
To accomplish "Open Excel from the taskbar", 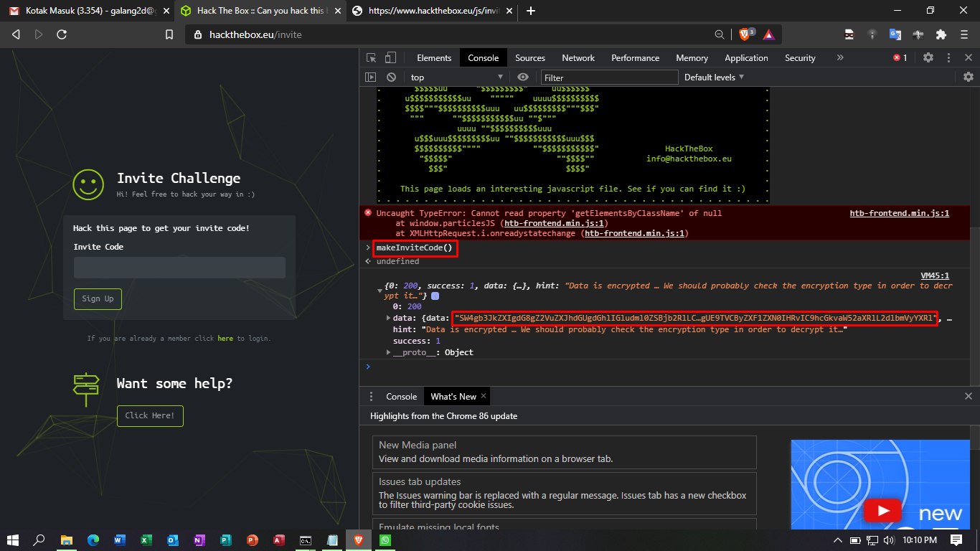I will (x=146, y=540).
